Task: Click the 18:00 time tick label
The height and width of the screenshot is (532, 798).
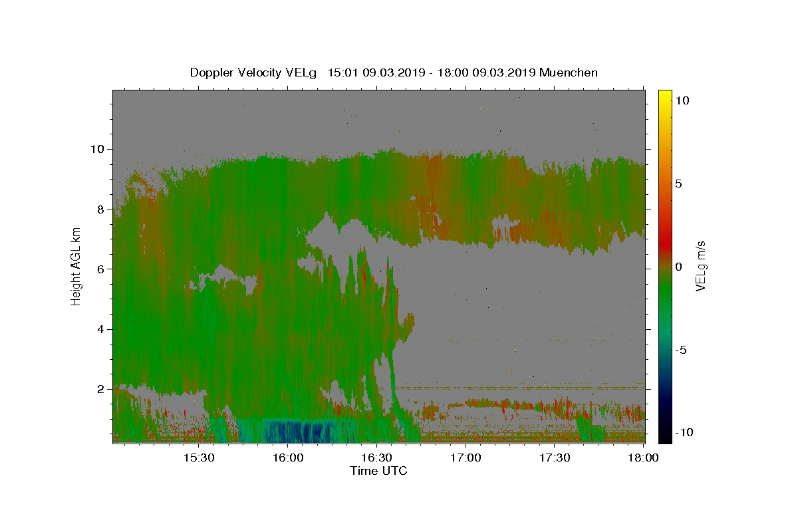Action: 642,458
